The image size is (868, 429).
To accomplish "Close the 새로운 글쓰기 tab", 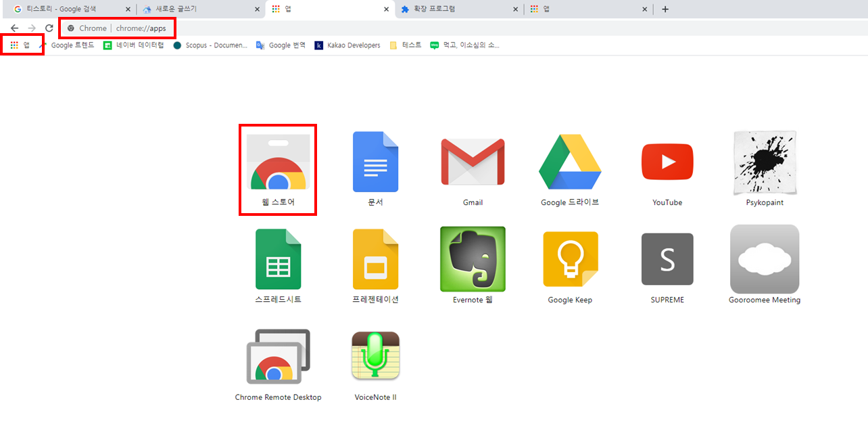I will click(257, 9).
